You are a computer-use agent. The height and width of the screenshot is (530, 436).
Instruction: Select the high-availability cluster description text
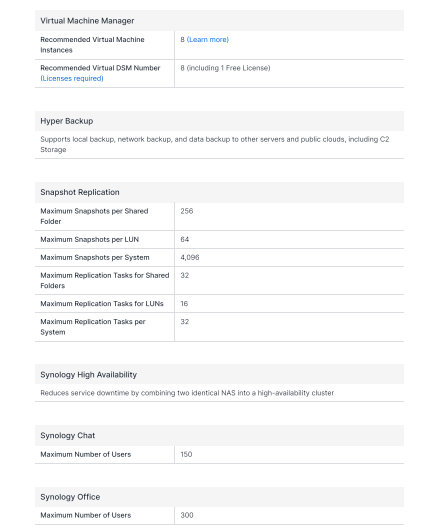click(187, 393)
